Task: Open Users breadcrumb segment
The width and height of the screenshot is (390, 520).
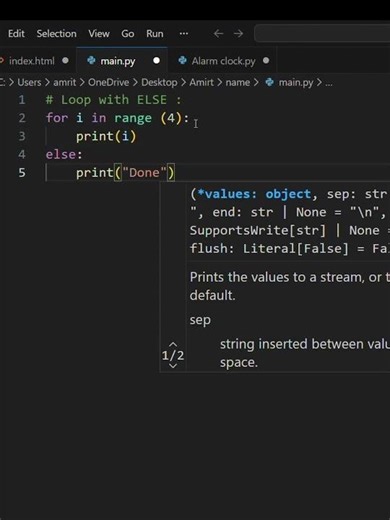Action: coord(29,82)
